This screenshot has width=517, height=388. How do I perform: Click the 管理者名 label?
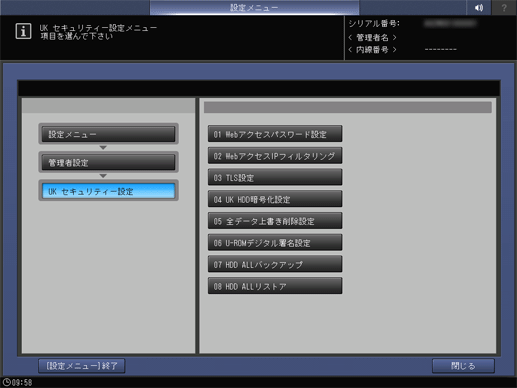coord(372,37)
